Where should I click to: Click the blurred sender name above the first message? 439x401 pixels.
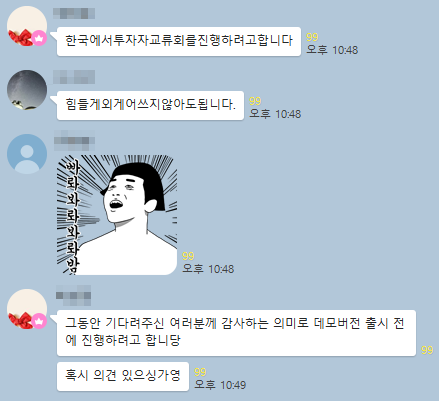pos(74,13)
